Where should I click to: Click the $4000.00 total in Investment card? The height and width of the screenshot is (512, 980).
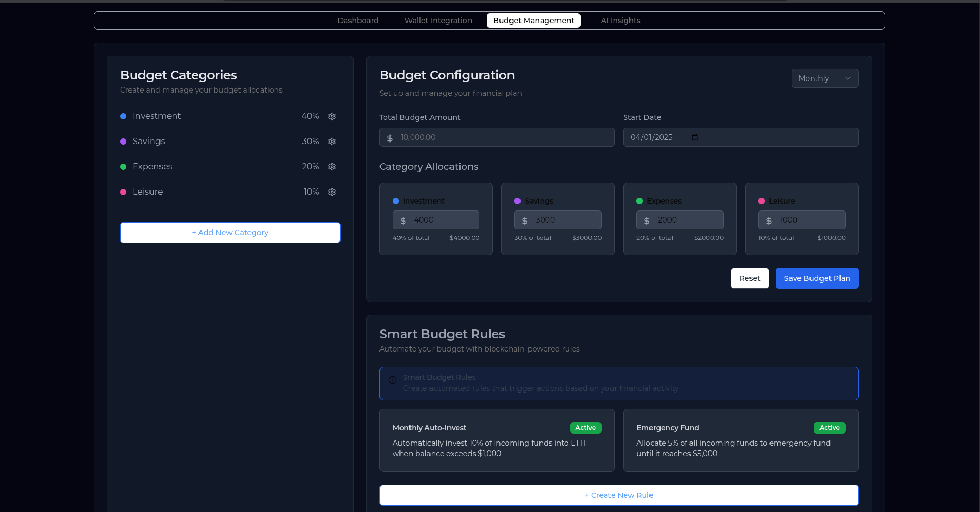tap(464, 238)
